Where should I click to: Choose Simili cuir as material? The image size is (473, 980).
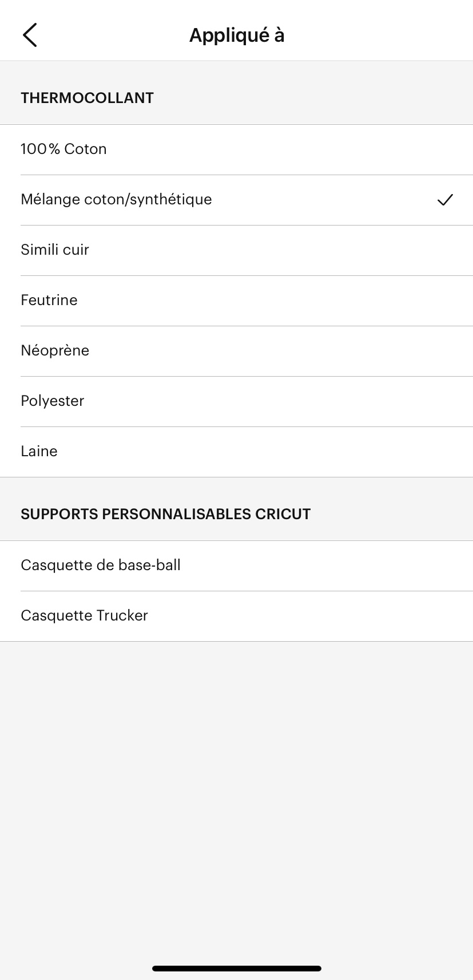pos(55,250)
